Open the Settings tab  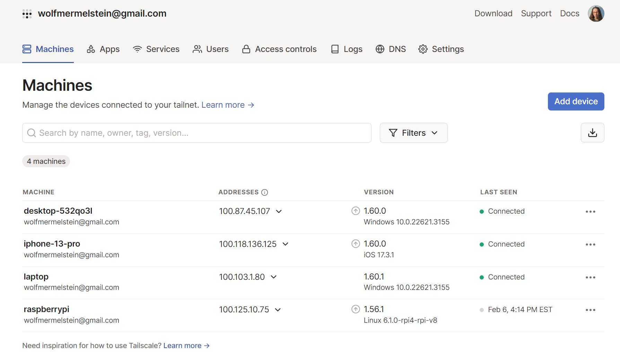(441, 49)
